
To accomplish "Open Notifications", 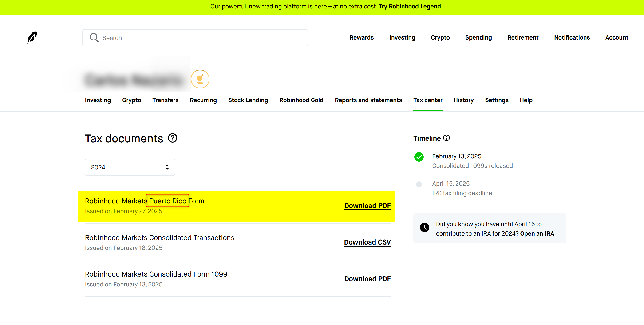I will pyautogui.click(x=572, y=37).
